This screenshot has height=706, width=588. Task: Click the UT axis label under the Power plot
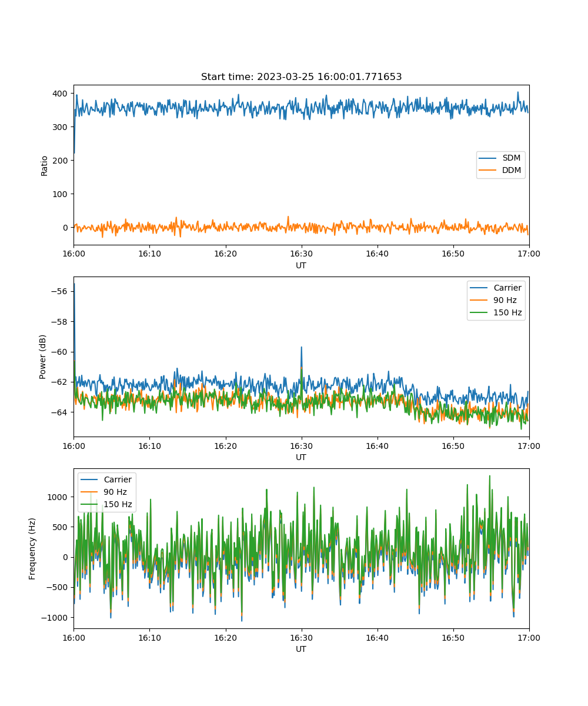tap(301, 457)
